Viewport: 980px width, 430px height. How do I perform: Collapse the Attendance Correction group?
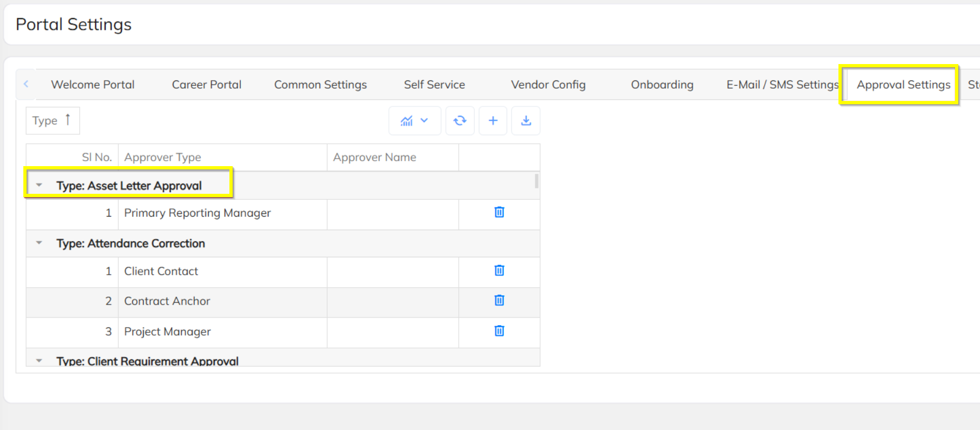[x=39, y=243]
